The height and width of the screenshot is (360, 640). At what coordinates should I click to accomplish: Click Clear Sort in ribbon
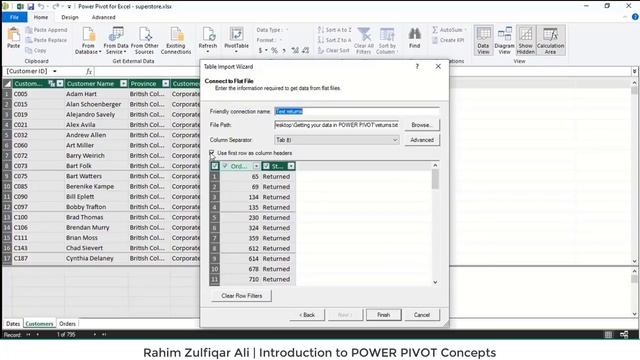(333, 50)
